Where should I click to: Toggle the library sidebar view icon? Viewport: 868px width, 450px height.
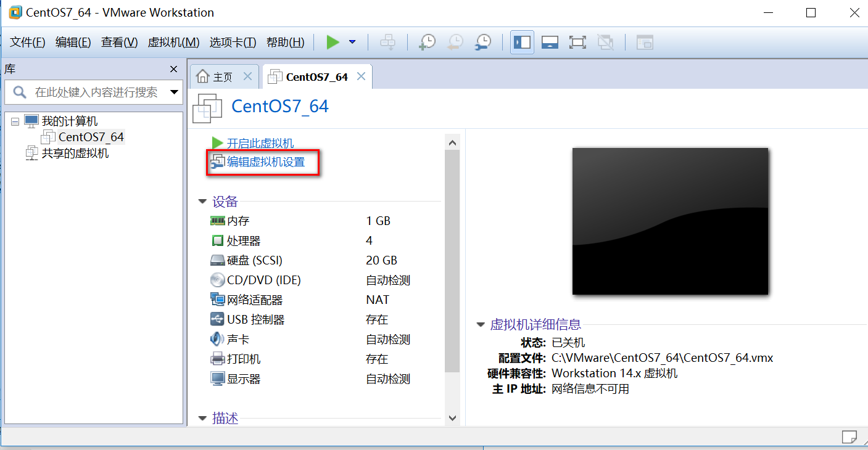tap(522, 42)
